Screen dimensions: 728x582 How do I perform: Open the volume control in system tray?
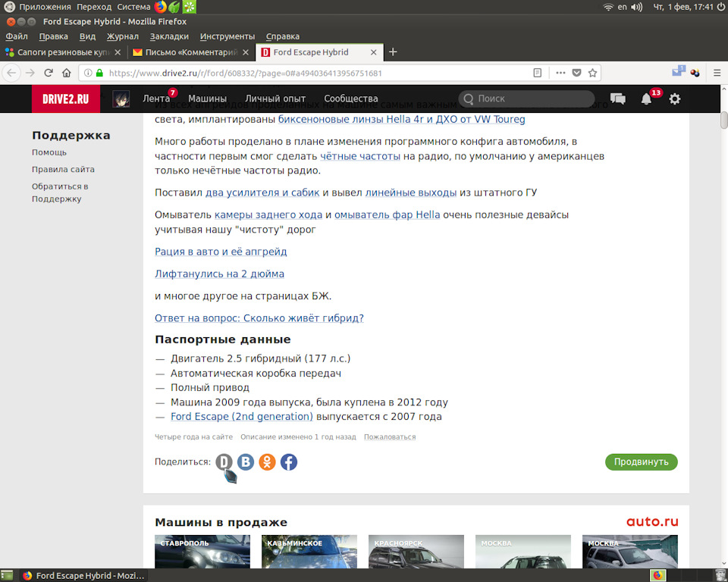click(x=636, y=7)
